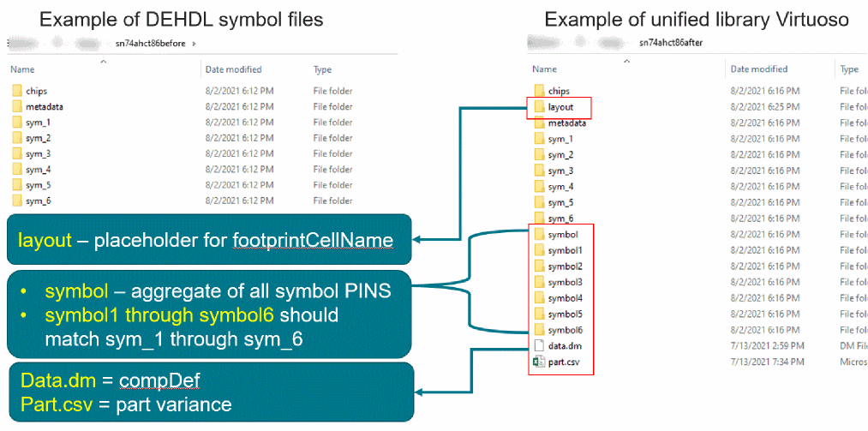Select sym_2 folder icon in sn74ahct86before window
The width and height of the screenshot is (868, 431).
(x=16, y=138)
